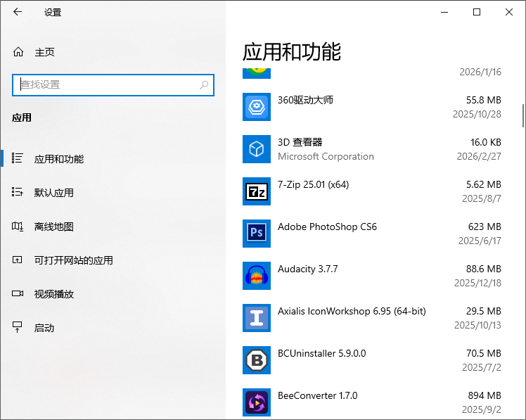Click the 2026/2/27 install date
This screenshot has height=420, width=526.
coord(479,156)
